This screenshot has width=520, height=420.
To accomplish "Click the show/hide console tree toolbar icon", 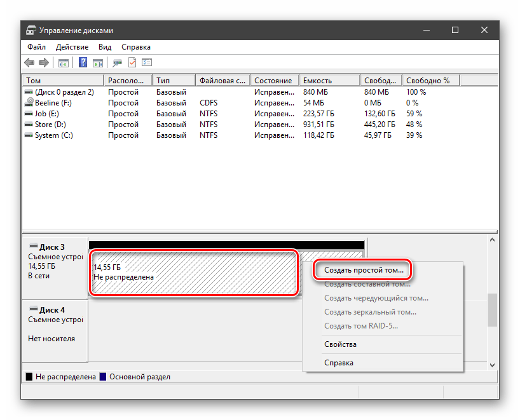I will (x=64, y=62).
